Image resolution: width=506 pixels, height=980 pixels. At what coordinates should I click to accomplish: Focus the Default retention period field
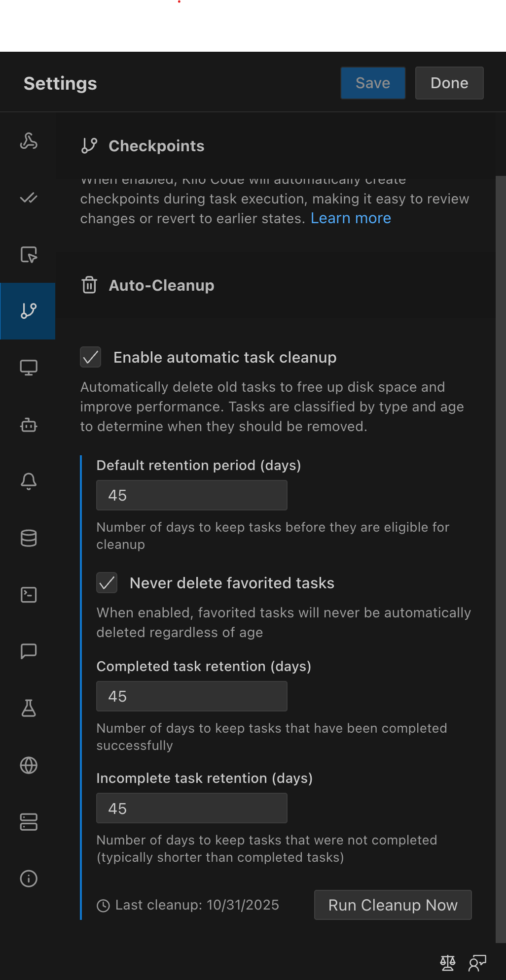coord(191,495)
